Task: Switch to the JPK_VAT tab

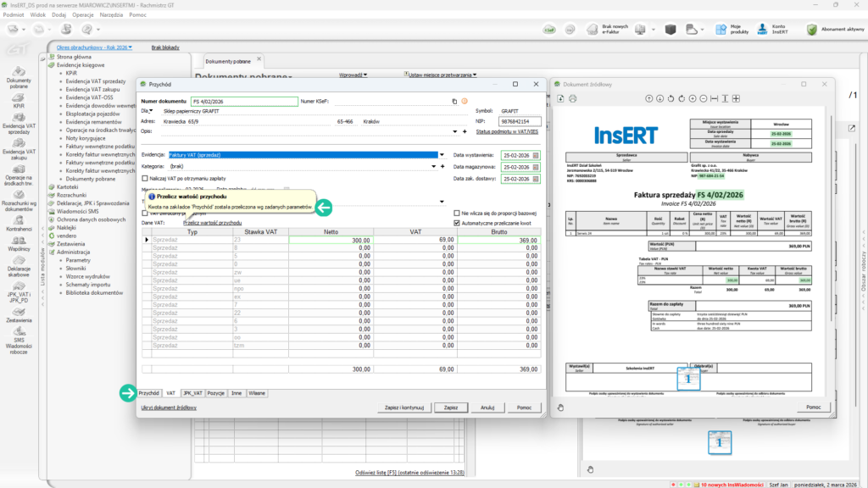Action: [192, 393]
